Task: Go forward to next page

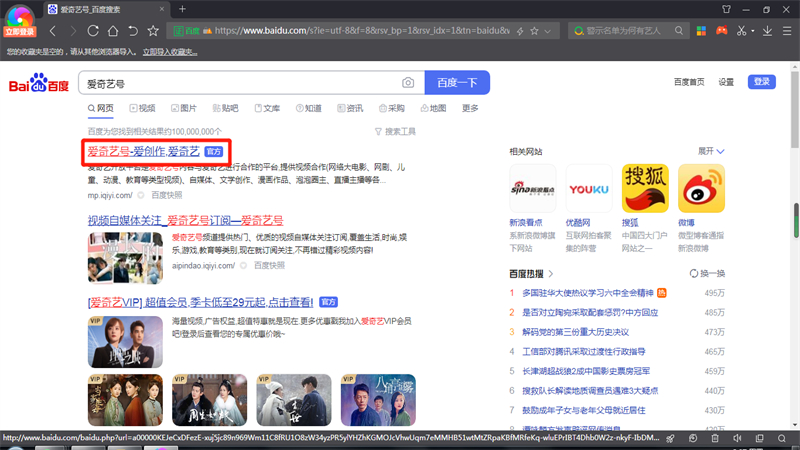Action: point(73,31)
